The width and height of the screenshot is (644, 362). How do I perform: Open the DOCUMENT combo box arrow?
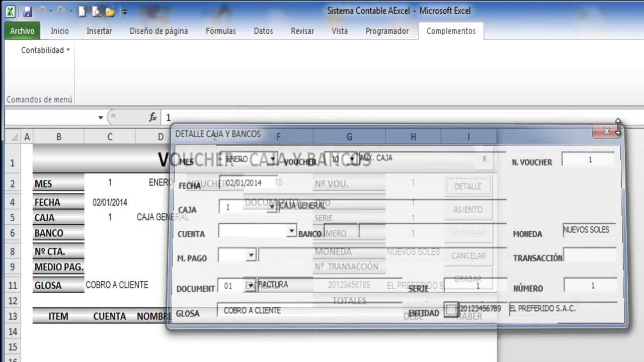251,286
